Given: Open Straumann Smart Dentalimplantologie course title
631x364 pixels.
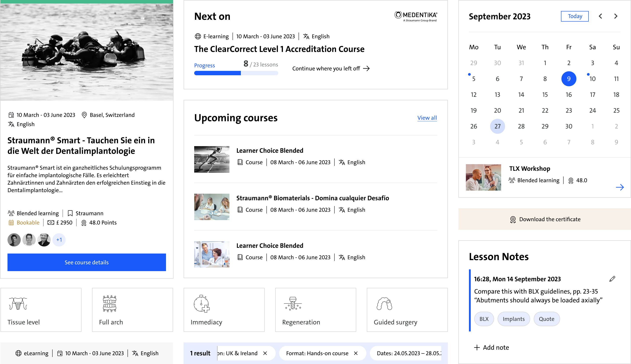Looking at the screenshot, I should tap(81, 145).
